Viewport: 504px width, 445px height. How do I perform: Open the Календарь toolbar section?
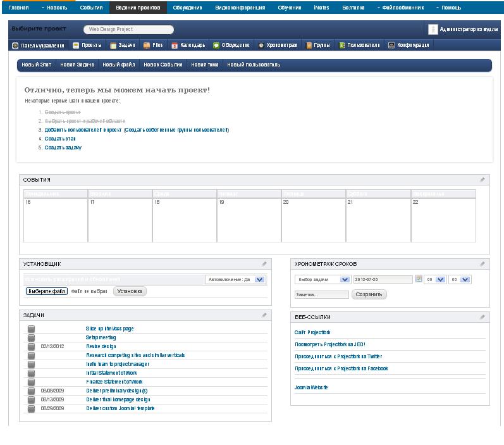point(188,46)
